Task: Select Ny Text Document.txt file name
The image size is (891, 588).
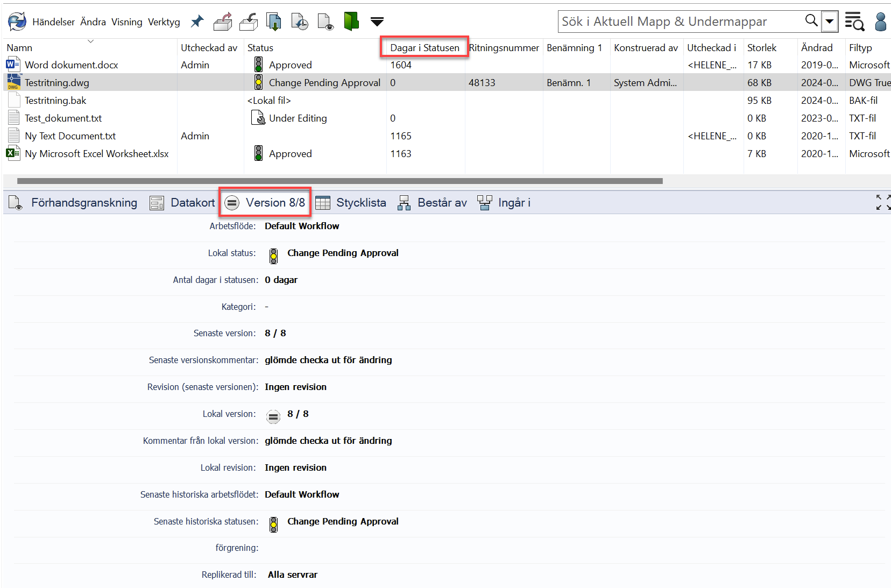Action: (x=70, y=136)
